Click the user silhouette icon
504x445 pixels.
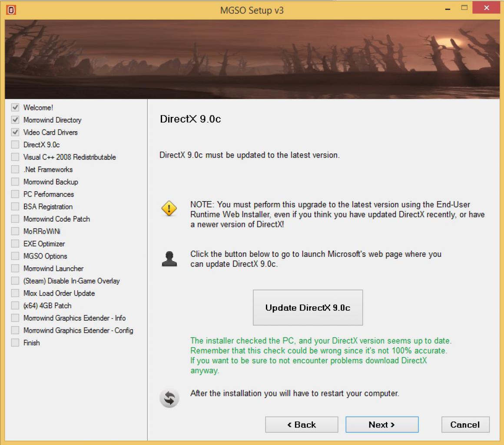(169, 259)
